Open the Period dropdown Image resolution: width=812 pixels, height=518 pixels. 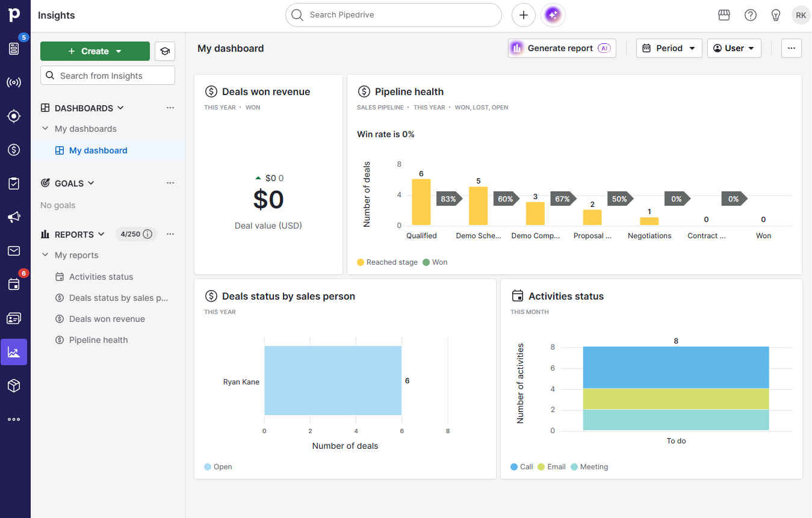pos(669,48)
